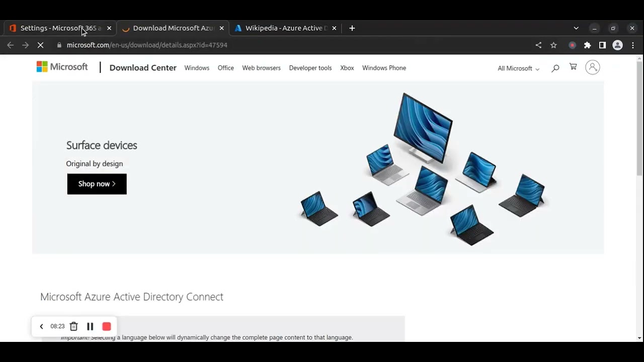
Task: Open the Chrome profile avatar
Action: 617,45
